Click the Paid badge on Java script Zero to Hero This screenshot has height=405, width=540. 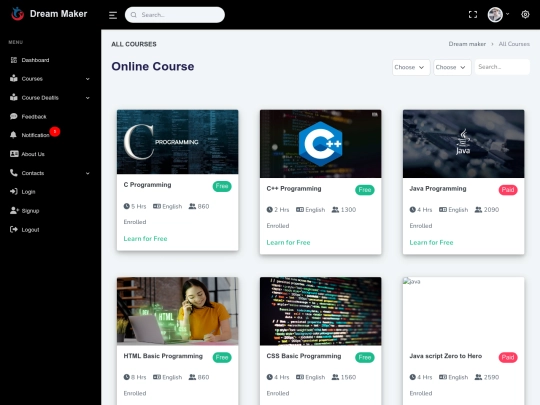click(x=508, y=357)
